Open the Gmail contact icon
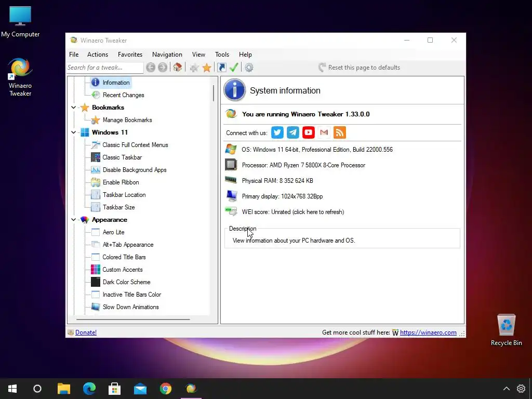Screen dimensions: 532x399 324,132
